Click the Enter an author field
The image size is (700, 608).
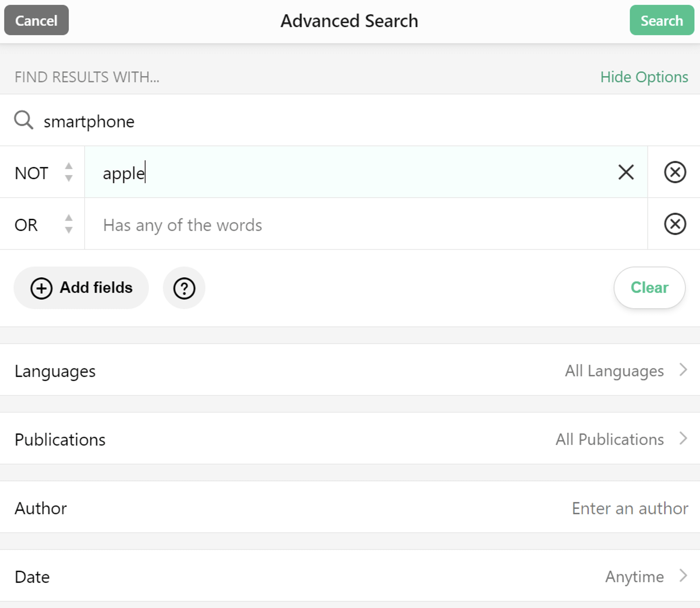630,508
